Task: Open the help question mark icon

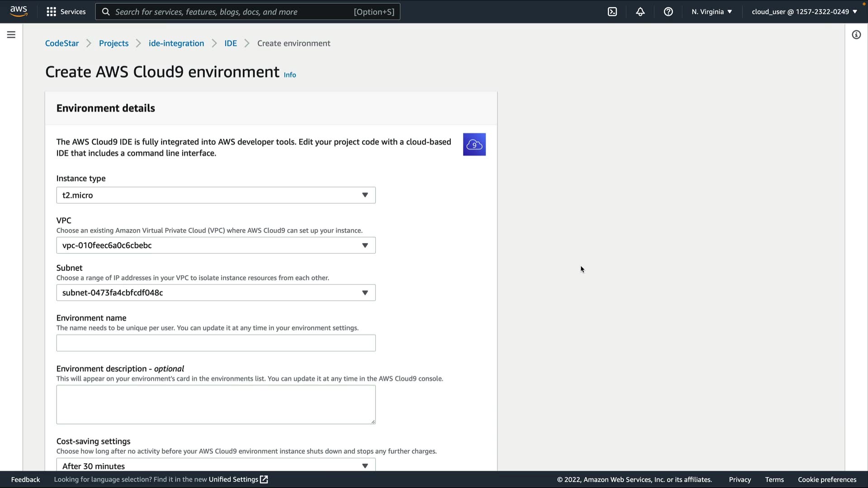Action: [668, 12]
